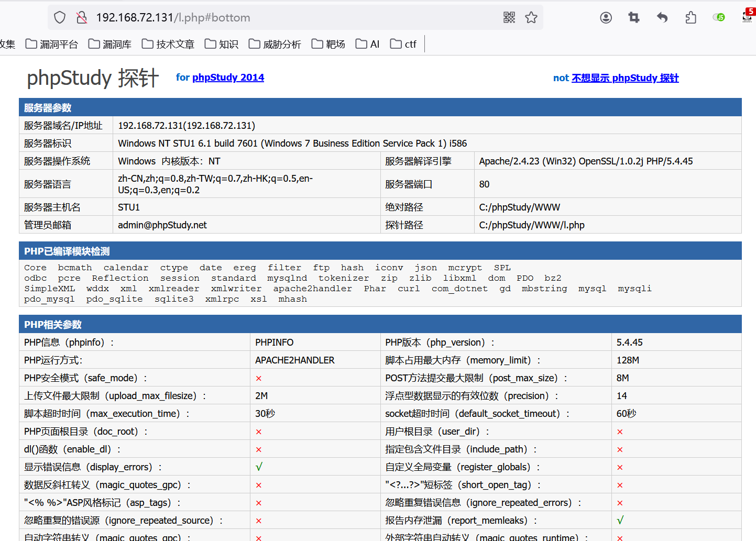Open the QR code generator icon
The height and width of the screenshot is (541, 756).
509,17
